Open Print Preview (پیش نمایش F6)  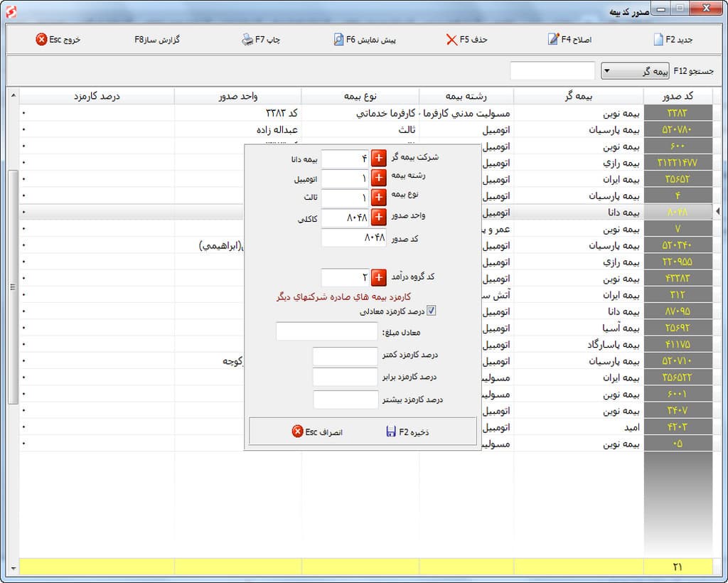point(339,40)
